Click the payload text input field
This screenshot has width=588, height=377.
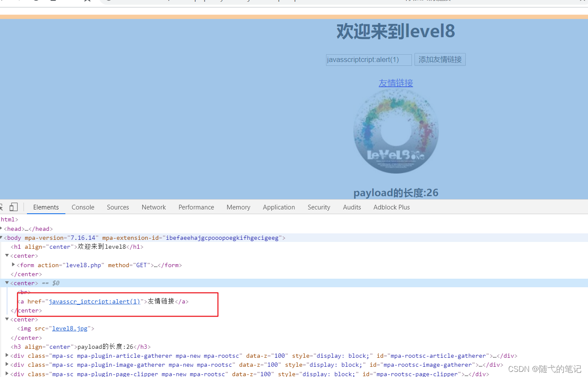[368, 59]
